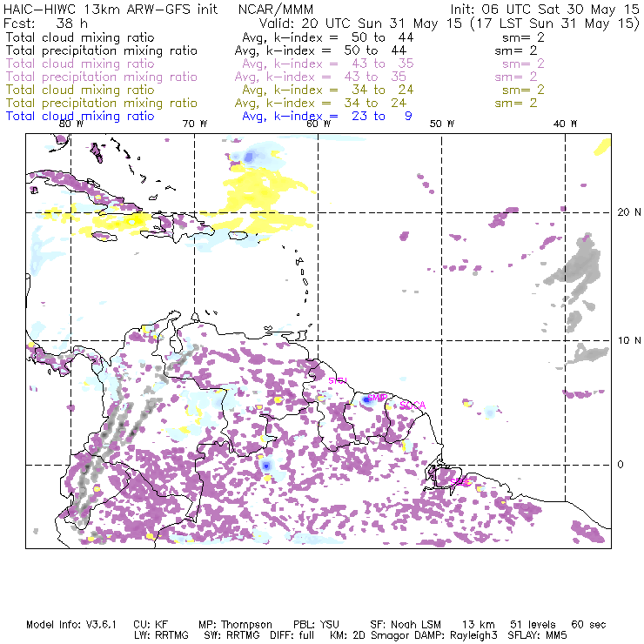Click the 'SF: Noah LSM' text
Image resolution: width=644 pixels, height=644 pixels.
[x=406, y=625]
